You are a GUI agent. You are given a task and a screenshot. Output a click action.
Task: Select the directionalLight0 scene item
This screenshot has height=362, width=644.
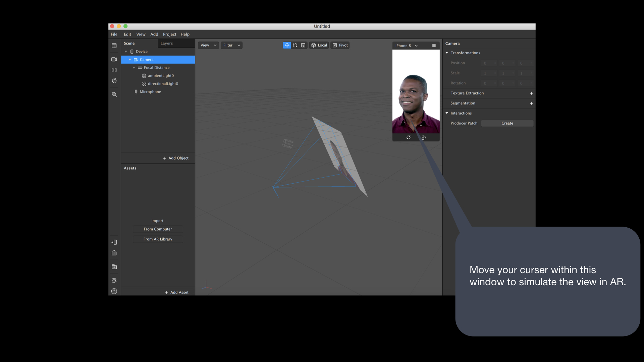[163, 84]
